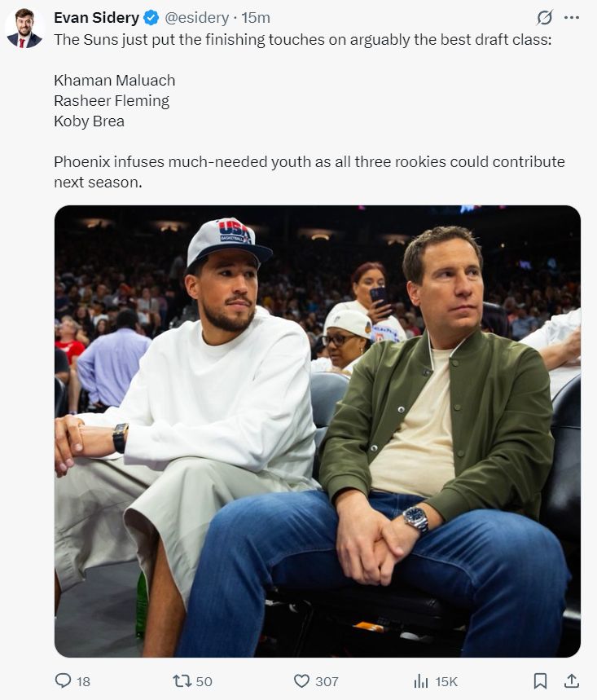Open the share arrow menu

click(x=572, y=680)
